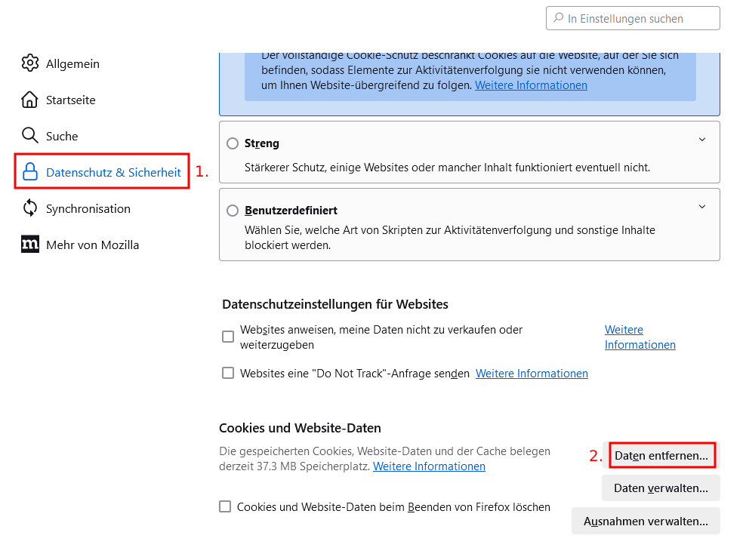746x560 pixels.
Task: Expand the Benutzerdefiniert section chevron
Action: [x=702, y=207]
